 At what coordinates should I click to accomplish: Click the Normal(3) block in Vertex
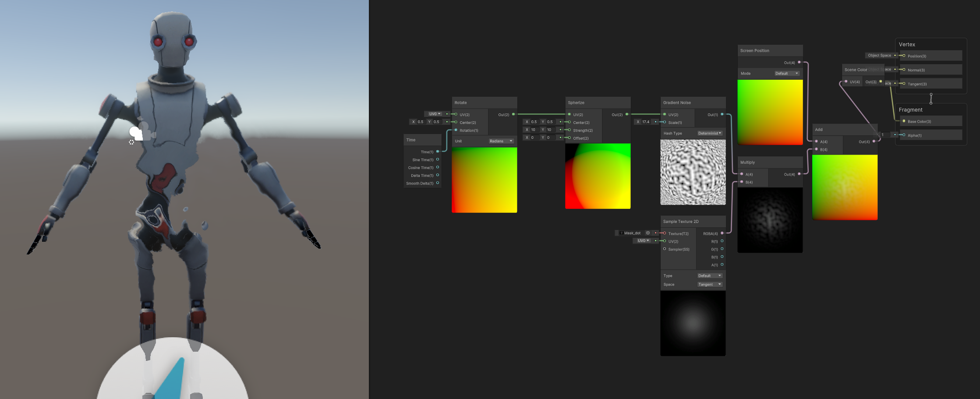click(x=931, y=70)
